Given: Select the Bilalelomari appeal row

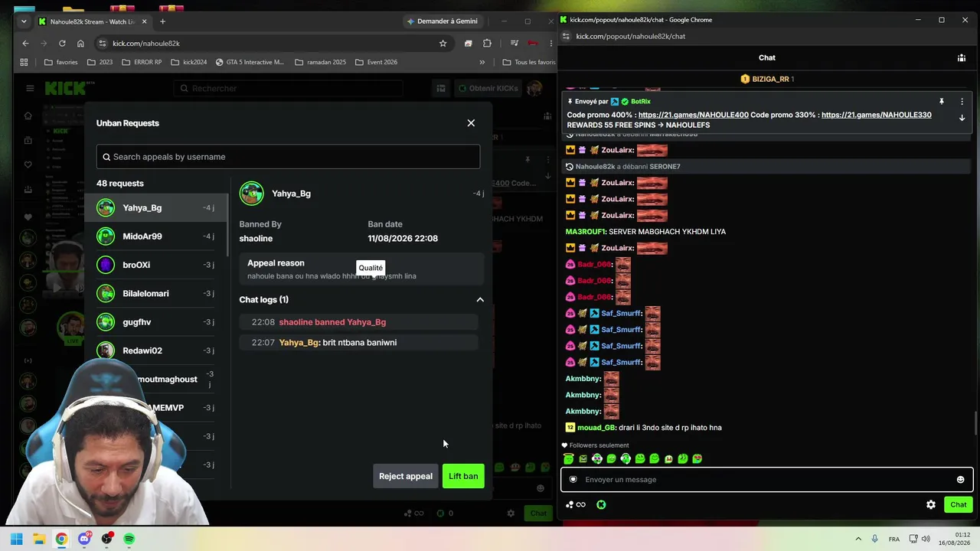Looking at the screenshot, I should (156, 294).
